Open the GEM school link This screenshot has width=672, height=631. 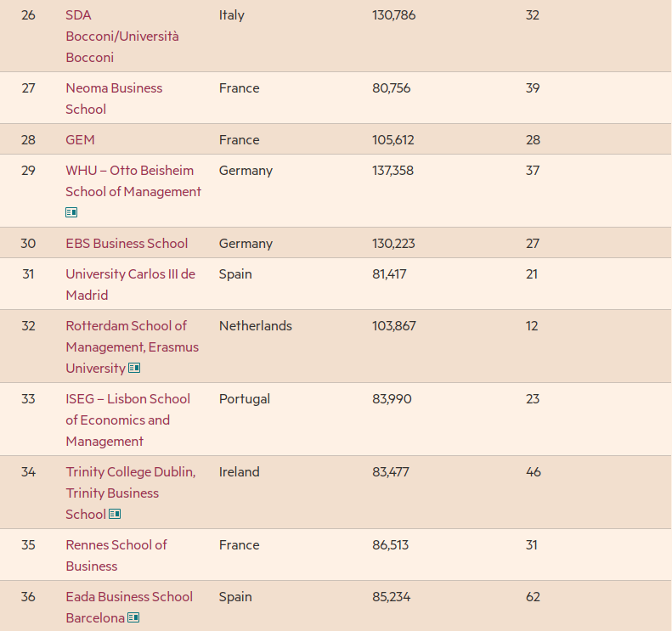tap(80, 139)
